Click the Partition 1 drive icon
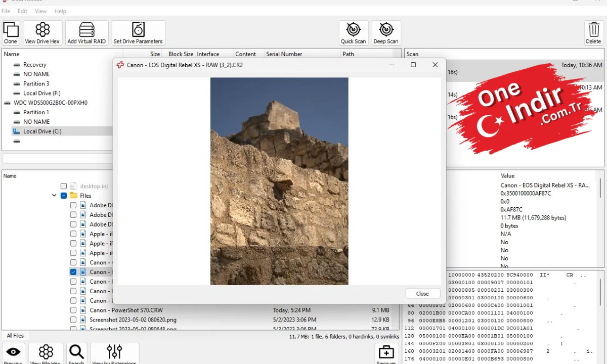Image resolution: width=607 pixels, height=364 pixels. coord(17,112)
